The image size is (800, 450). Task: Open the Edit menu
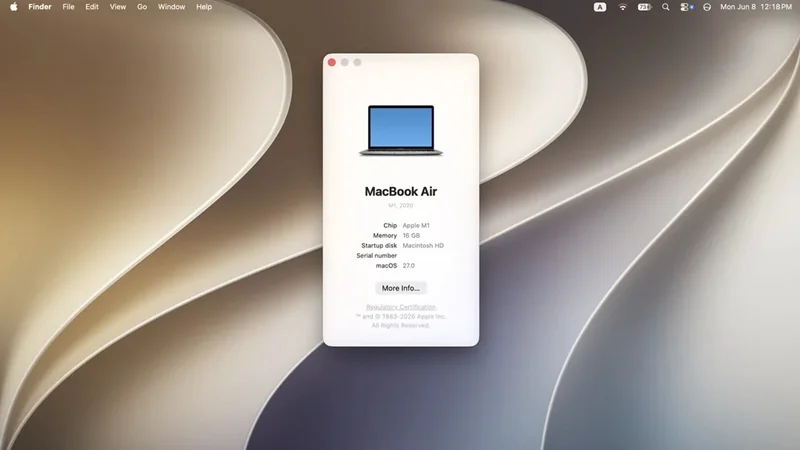click(x=92, y=7)
